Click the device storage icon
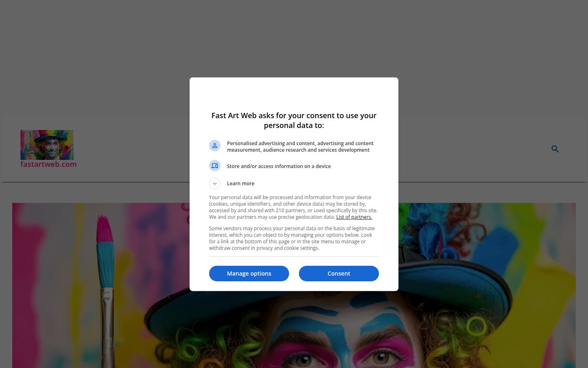 pos(215,166)
